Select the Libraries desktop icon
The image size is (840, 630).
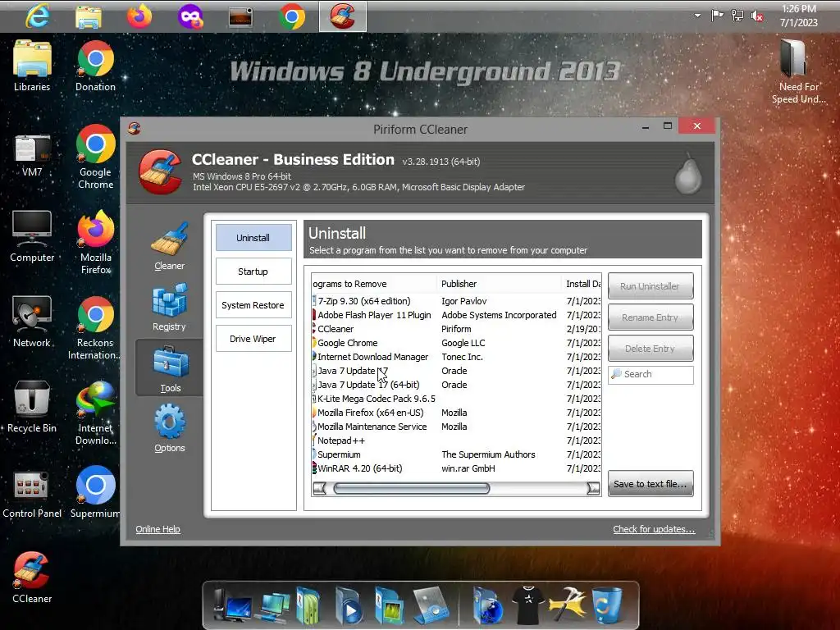point(32,66)
